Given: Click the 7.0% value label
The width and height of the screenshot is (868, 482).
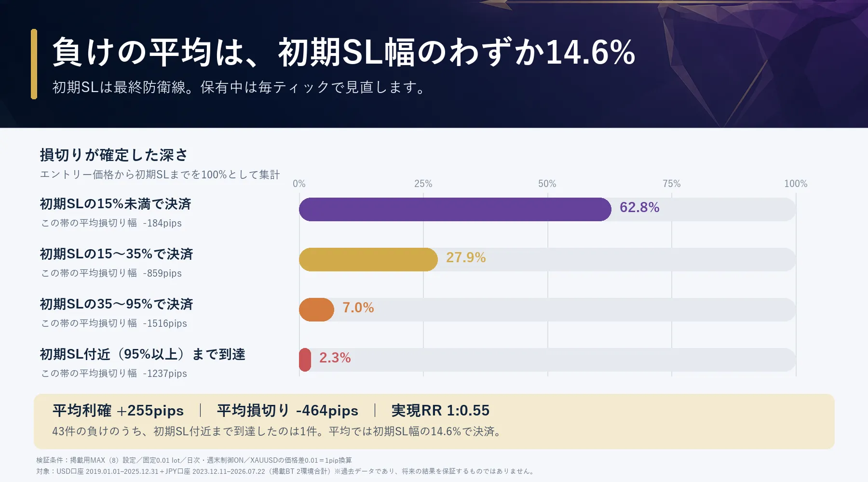Looking at the screenshot, I should (x=358, y=308).
